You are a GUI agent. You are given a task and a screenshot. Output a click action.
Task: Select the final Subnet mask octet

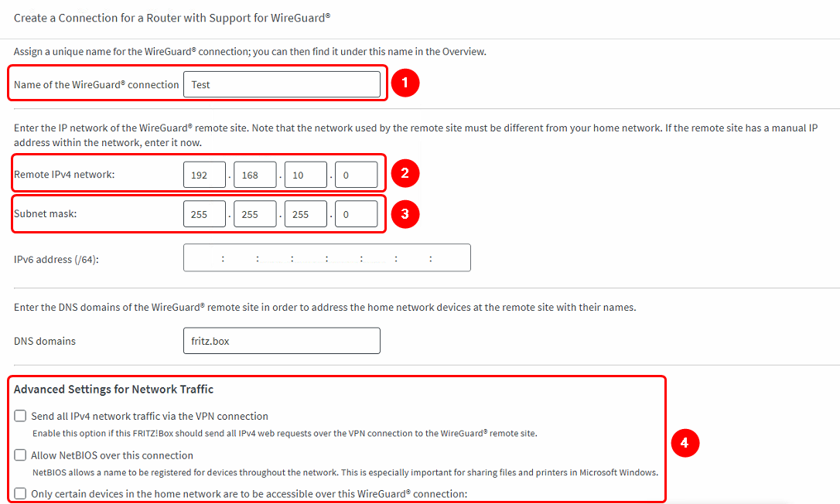(x=356, y=215)
